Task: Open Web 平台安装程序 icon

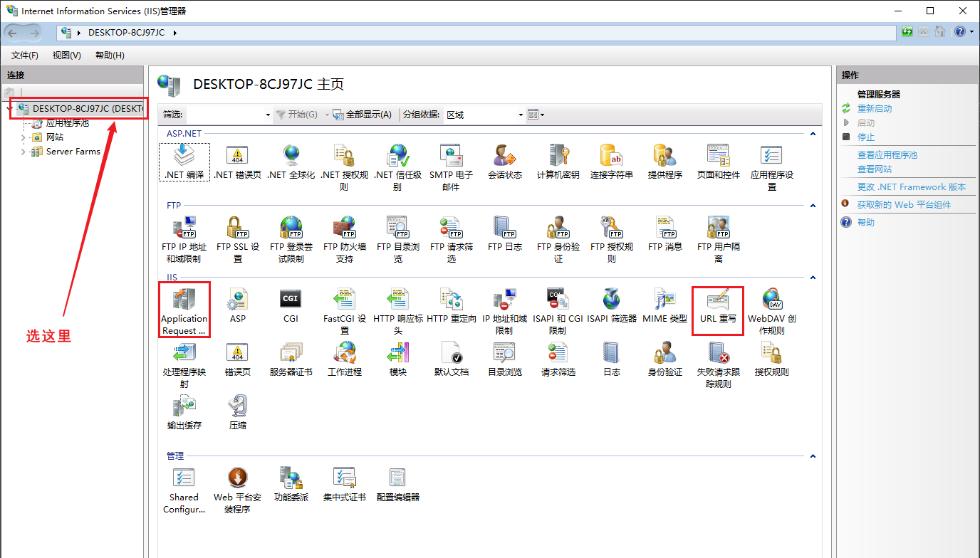Action: tap(238, 491)
